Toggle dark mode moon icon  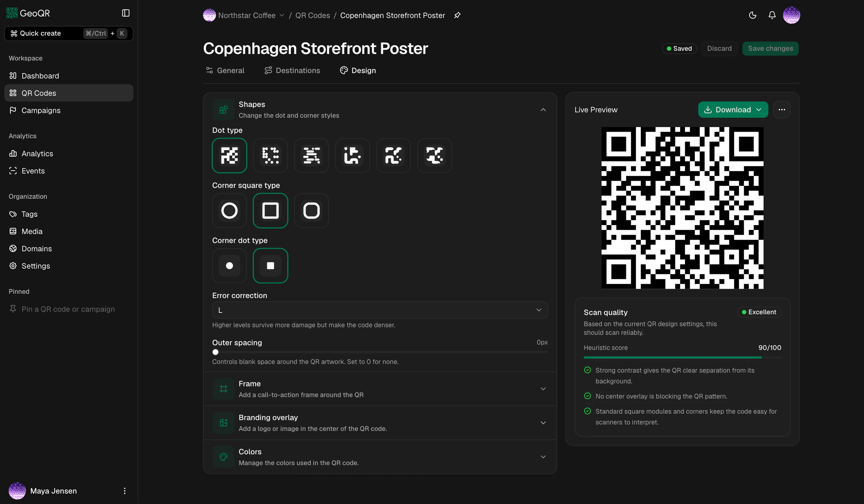[752, 15]
